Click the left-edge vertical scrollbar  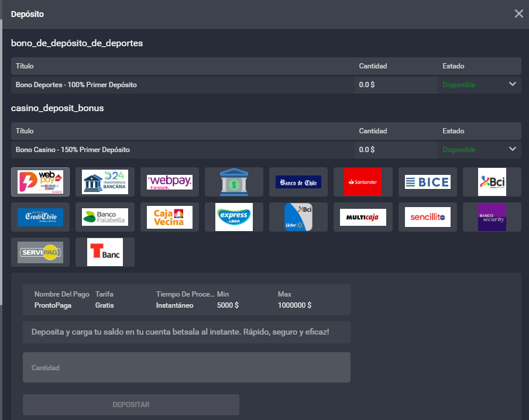(1, 162)
